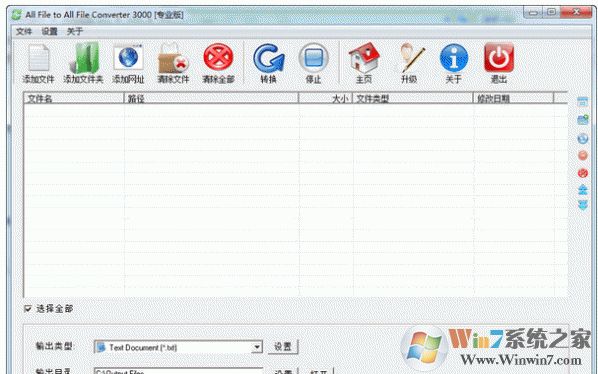Sort list by 文件类型 column header
Viewport: 598px width, 374px height.
click(x=413, y=98)
